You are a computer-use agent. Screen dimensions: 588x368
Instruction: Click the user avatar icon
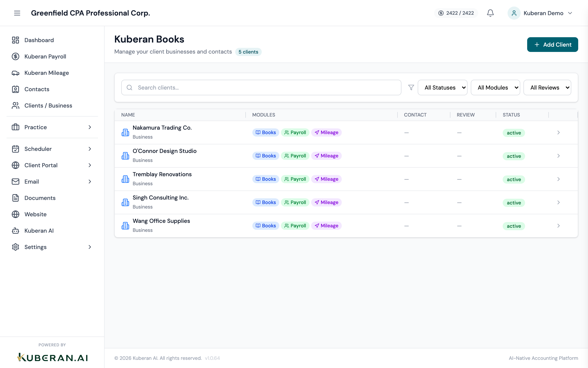pyautogui.click(x=514, y=13)
